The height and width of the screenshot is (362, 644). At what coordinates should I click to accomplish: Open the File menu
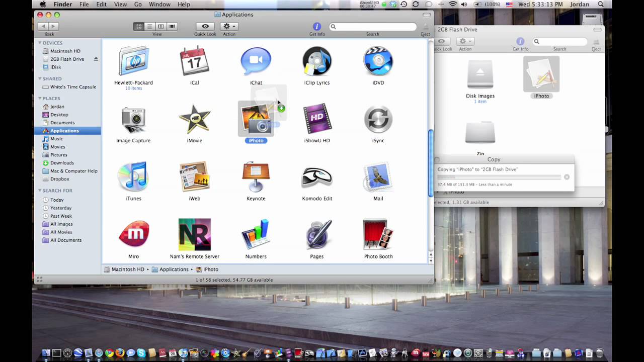point(84,5)
